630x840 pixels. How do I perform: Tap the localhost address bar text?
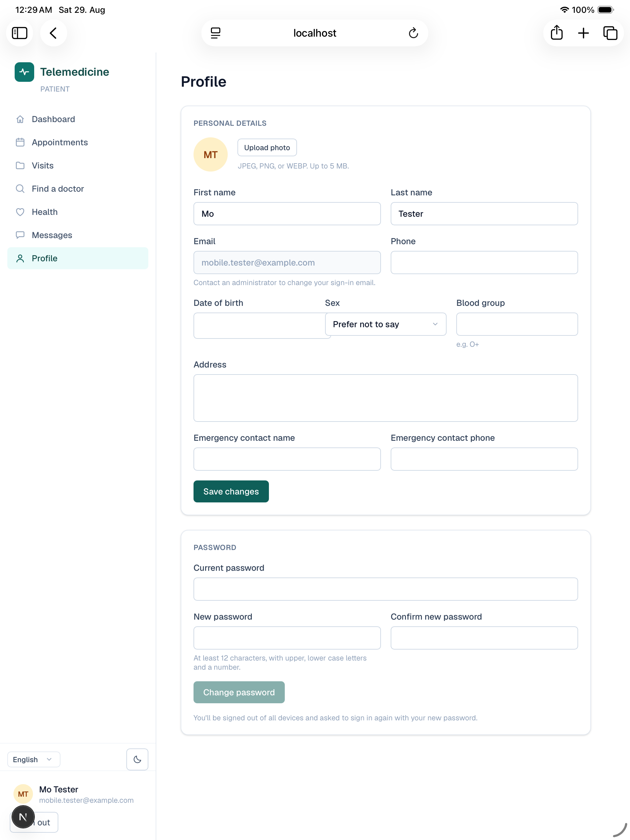tap(314, 33)
